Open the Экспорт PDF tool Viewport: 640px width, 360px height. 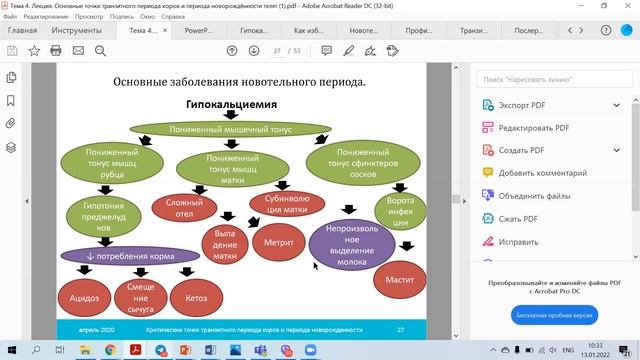click(522, 105)
